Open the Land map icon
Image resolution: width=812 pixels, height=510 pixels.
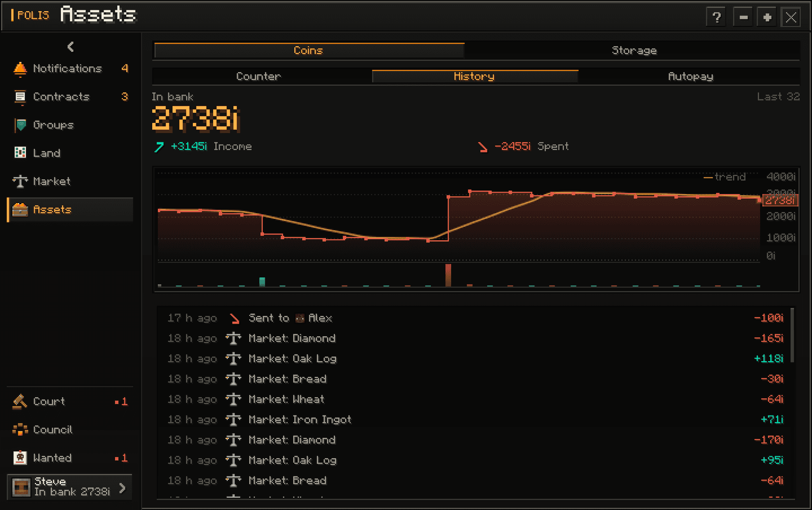tap(20, 153)
